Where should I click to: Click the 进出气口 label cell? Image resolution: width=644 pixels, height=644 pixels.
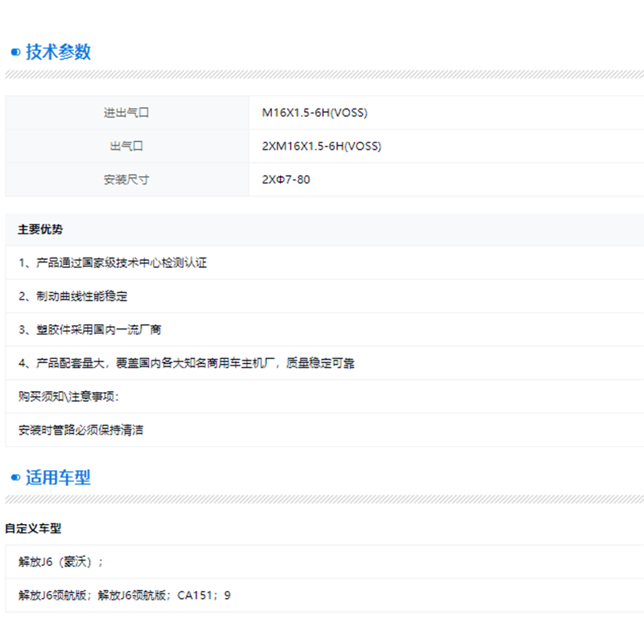point(126,113)
